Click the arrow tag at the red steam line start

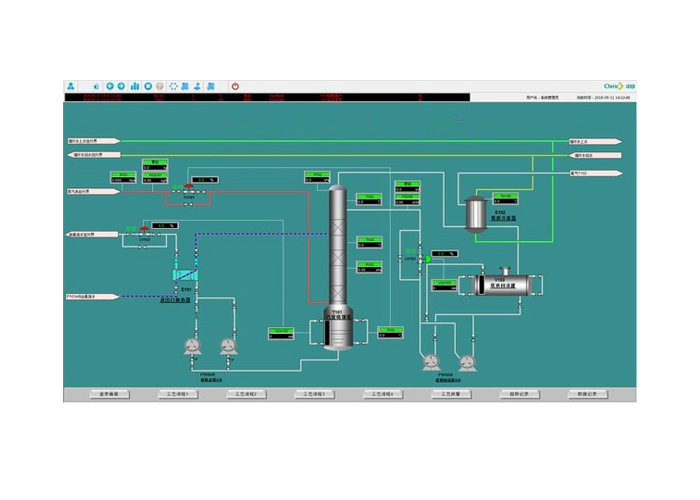point(93,192)
